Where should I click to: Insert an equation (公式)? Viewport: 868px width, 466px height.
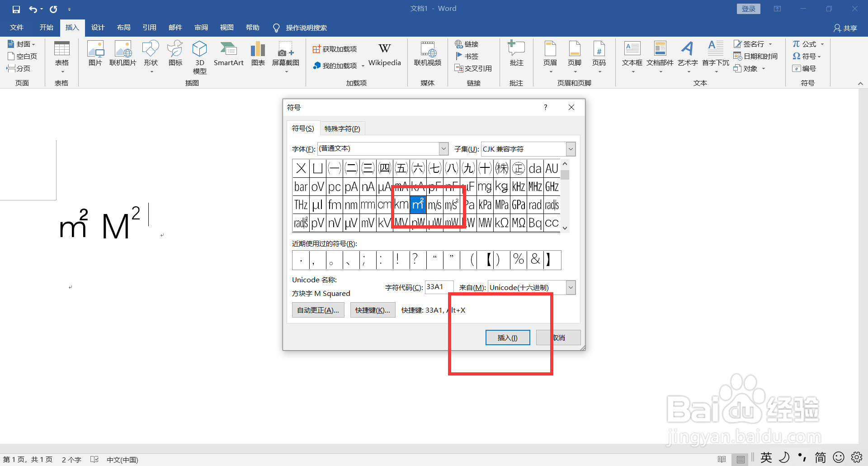tap(804, 43)
